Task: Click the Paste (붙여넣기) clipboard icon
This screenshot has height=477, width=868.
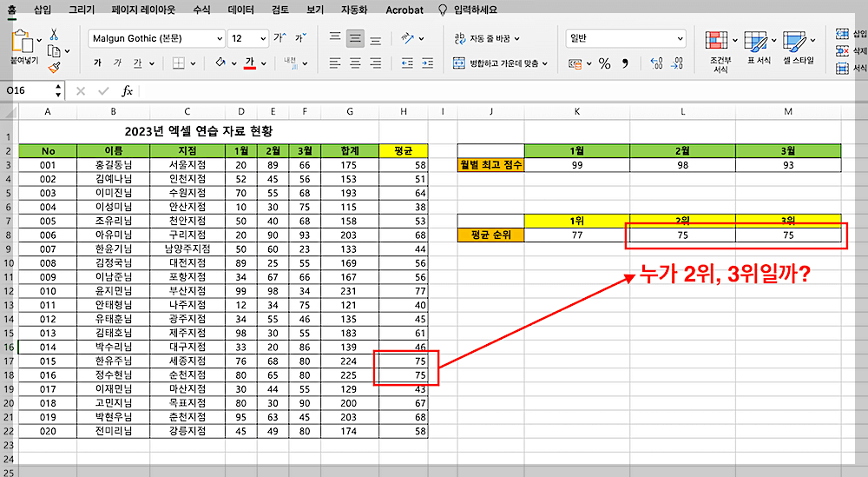Action: click(22, 41)
